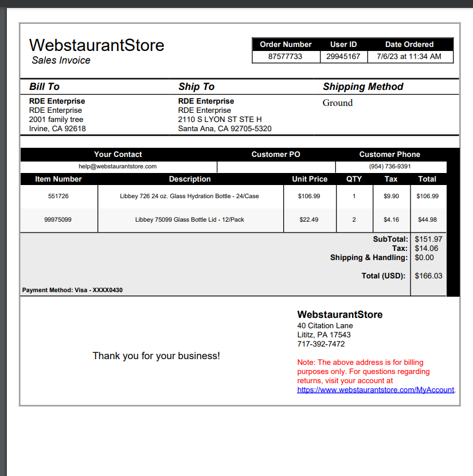Screen dimensions: 473x476
Task: Click the 40 Citation Lane address line
Action: pyautogui.click(x=325, y=326)
